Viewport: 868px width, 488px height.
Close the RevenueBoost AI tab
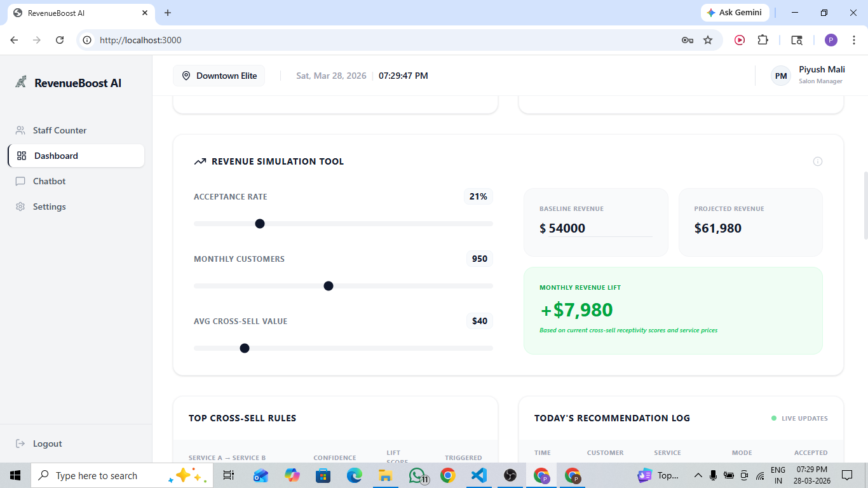coord(145,13)
